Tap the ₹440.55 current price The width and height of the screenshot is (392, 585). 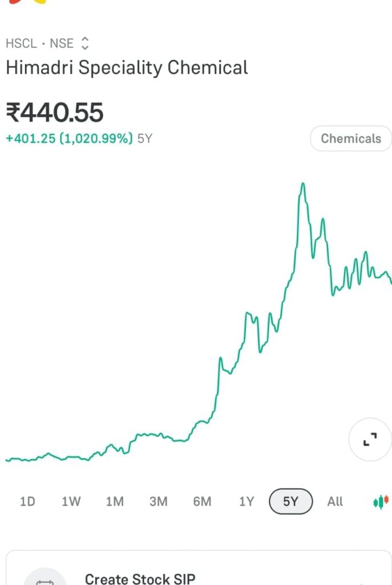coord(55,112)
